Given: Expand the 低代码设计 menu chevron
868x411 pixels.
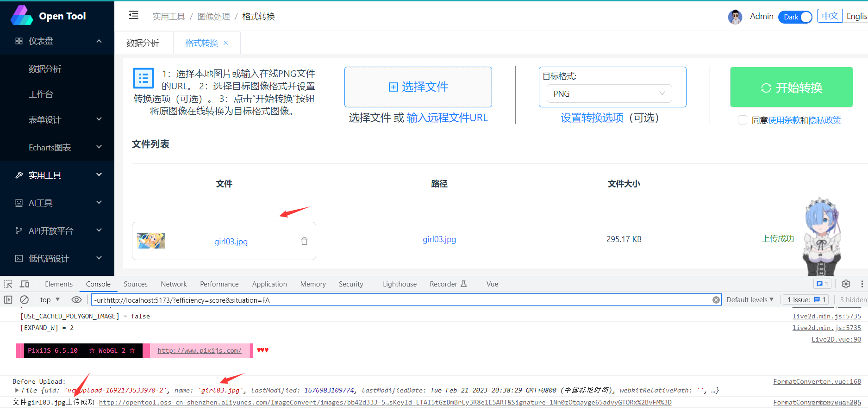Looking at the screenshot, I should (x=99, y=258).
